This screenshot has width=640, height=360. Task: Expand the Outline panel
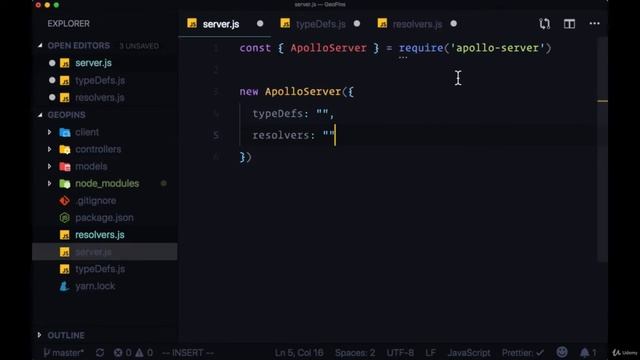(x=40, y=335)
